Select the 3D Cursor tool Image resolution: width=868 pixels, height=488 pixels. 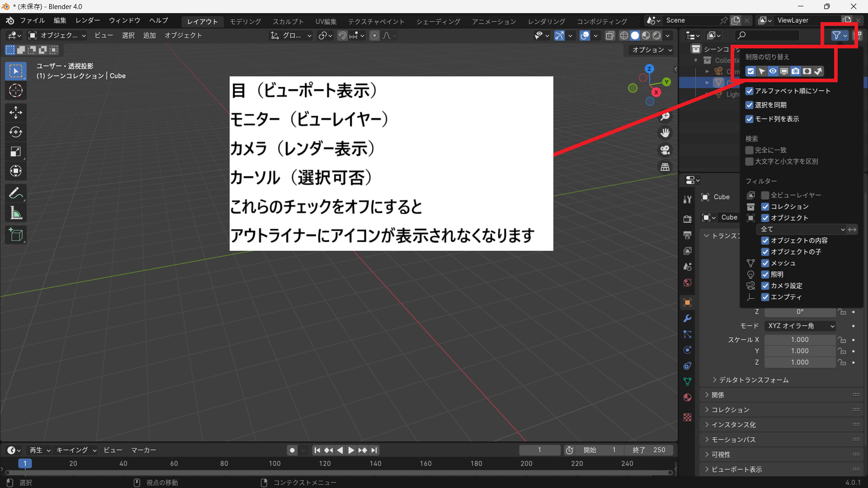[16, 91]
